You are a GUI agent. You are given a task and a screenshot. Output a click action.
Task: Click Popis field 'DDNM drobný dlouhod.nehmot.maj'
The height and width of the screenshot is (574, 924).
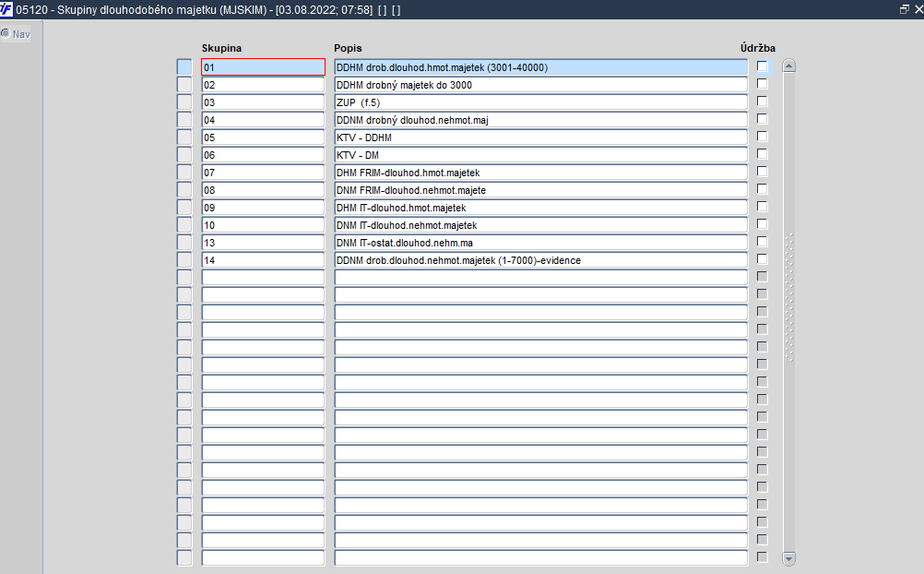541,120
